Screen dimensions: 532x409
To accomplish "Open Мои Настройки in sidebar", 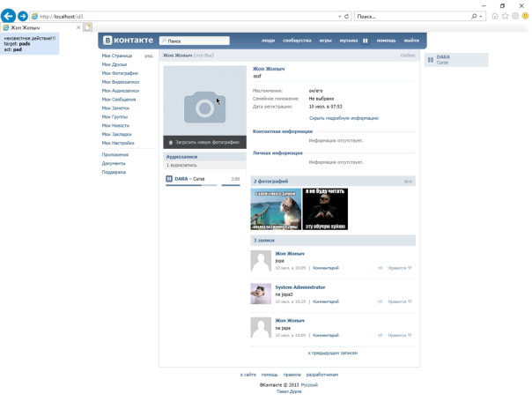I will pyautogui.click(x=118, y=143).
